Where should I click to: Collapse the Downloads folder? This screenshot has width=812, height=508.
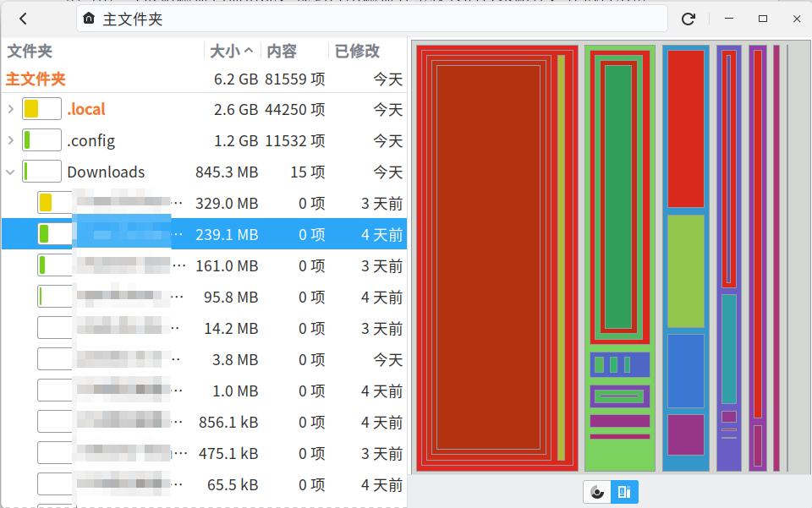coord(10,172)
